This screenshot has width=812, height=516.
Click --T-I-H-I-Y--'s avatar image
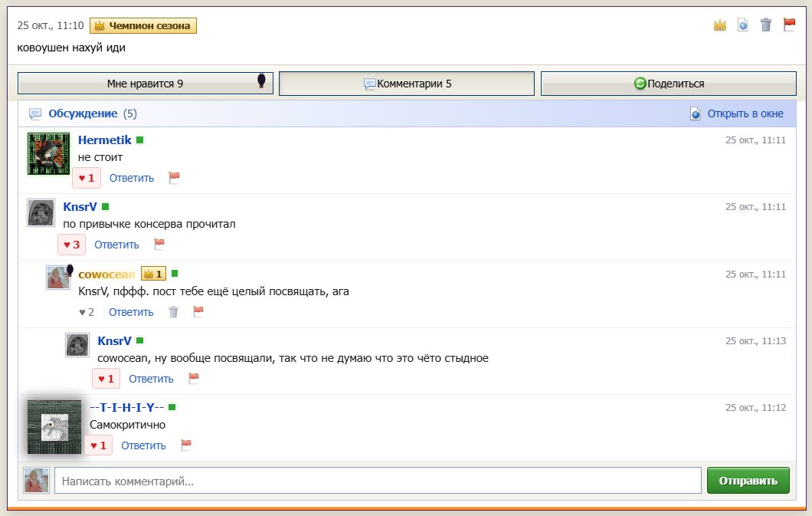click(54, 427)
